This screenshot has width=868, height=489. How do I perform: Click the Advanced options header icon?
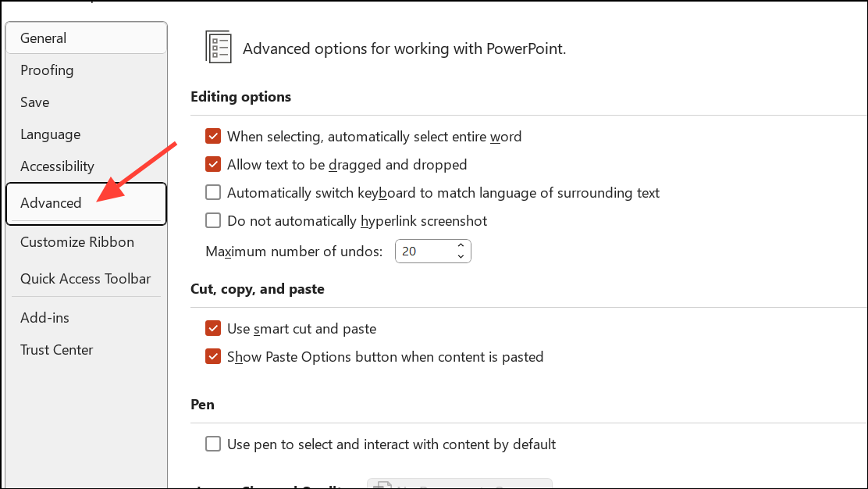click(x=219, y=47)
